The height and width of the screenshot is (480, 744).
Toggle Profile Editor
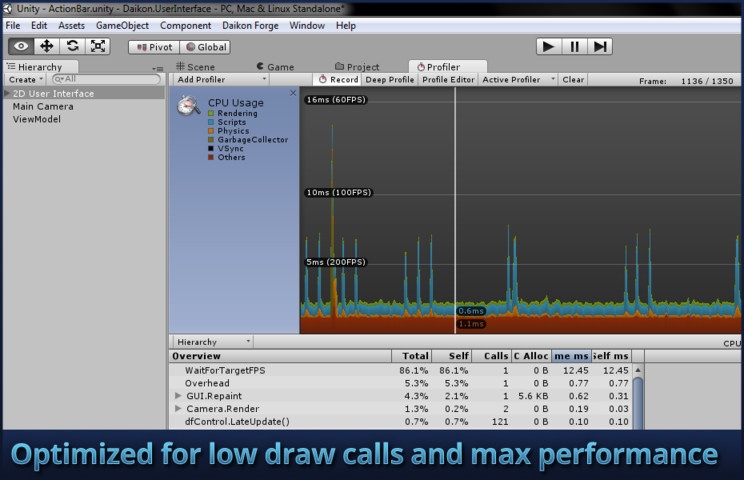pos(448,80)
